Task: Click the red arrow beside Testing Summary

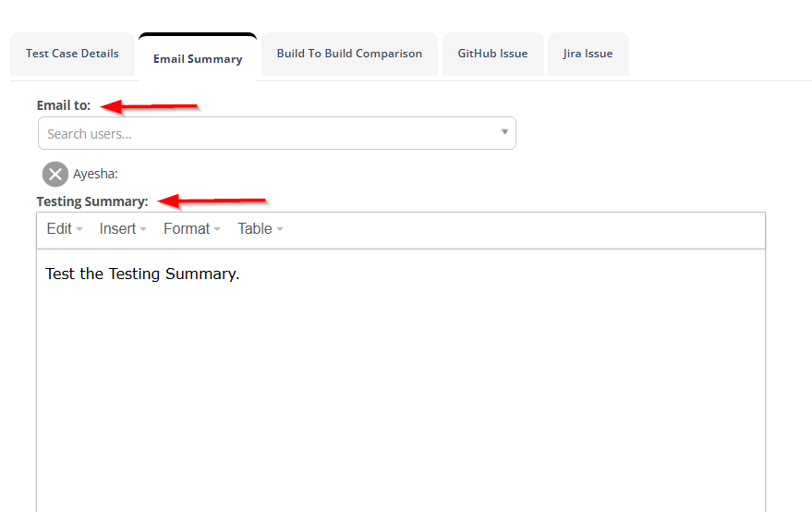Action: click(212, 201)
